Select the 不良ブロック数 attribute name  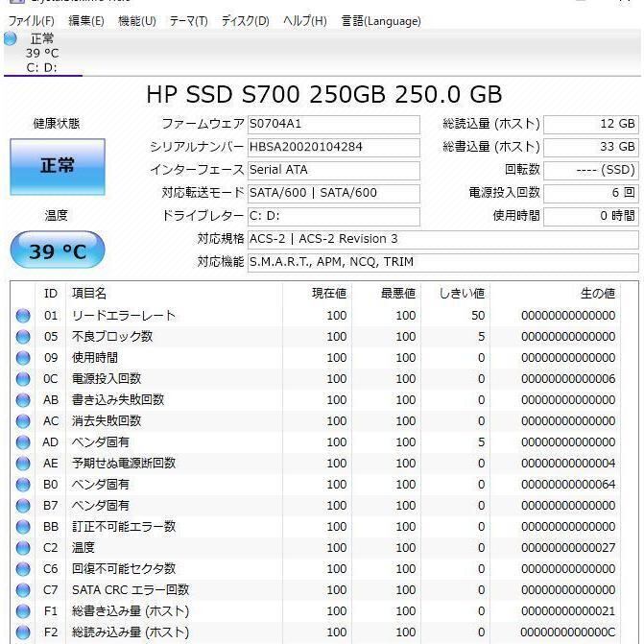tap(112, 337)
